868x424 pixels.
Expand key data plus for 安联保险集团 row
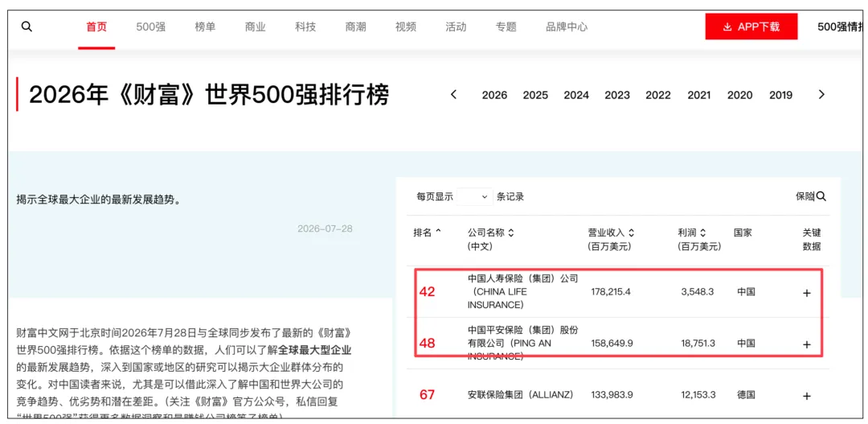pos(807,396)
